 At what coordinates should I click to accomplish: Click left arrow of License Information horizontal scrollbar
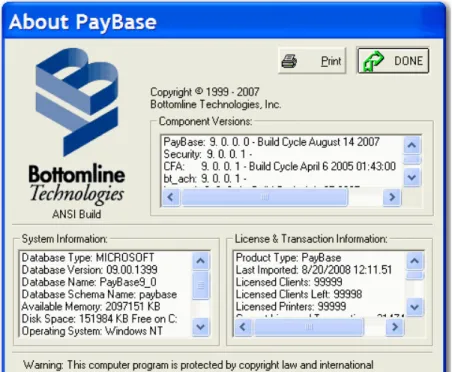click(243, 327)
